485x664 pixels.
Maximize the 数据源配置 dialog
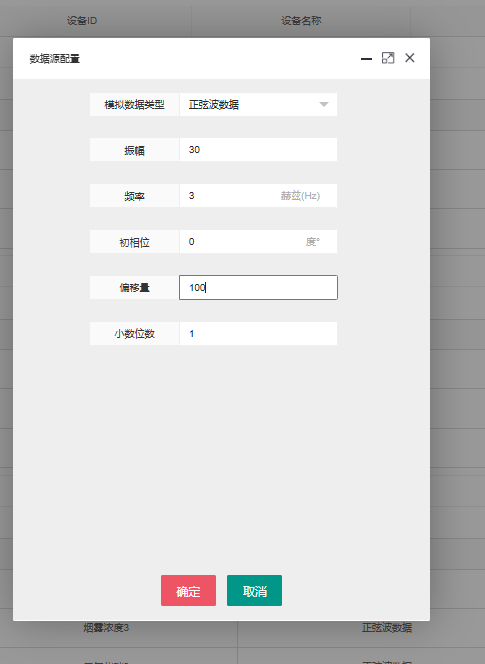click(x=388, y=58)
